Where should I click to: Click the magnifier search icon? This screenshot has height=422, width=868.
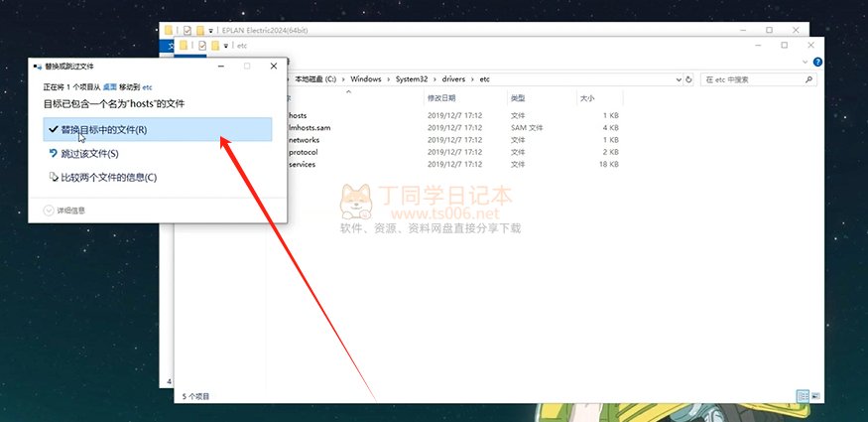808,79
